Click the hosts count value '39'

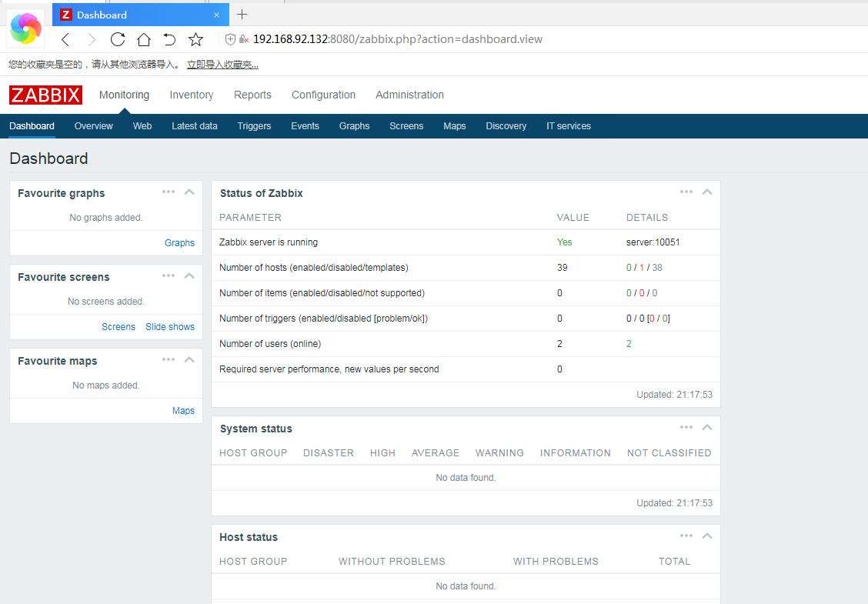(562, 268)
